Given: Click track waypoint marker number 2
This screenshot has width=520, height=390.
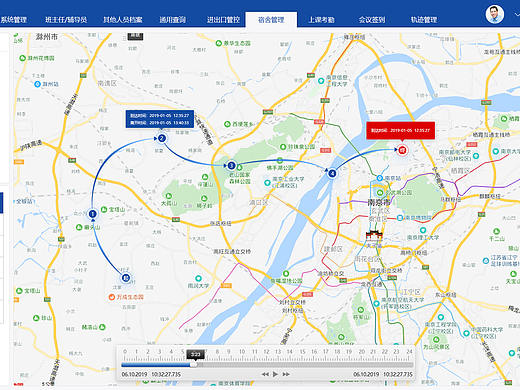Looking at the screenshot, I should coord(162,138).
